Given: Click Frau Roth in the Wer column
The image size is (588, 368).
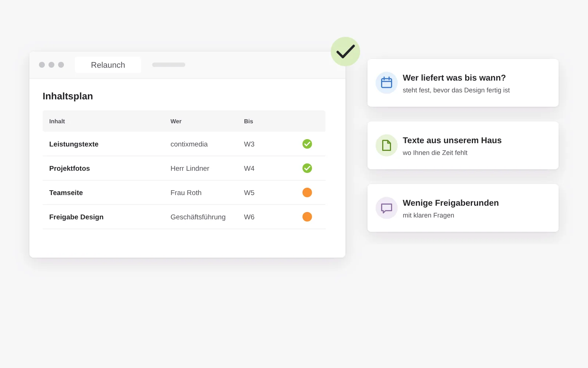Looking at the screenshot, I should click(x=186, y=193).
